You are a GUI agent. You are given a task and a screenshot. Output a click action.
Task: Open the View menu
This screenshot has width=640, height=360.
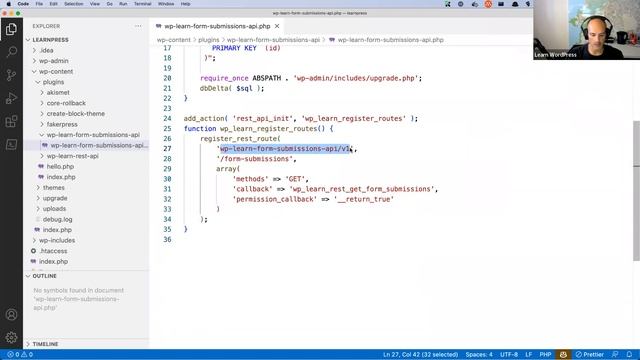tap(95, 4)
